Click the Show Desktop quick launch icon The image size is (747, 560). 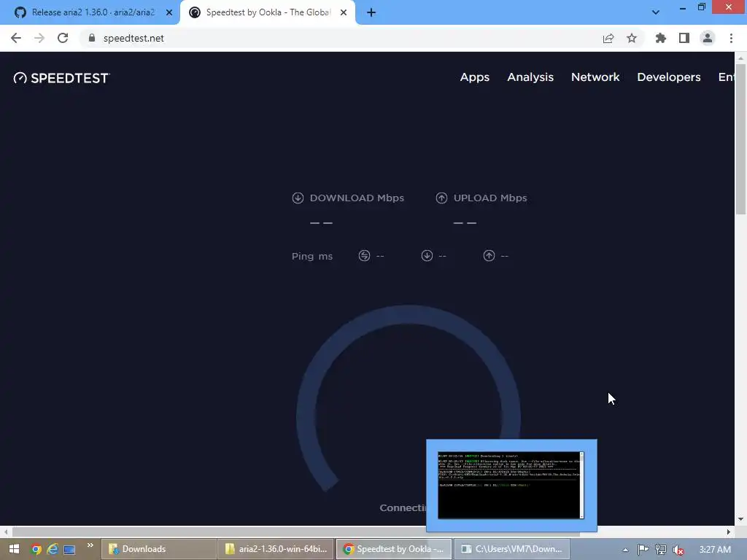click(69, 550)
